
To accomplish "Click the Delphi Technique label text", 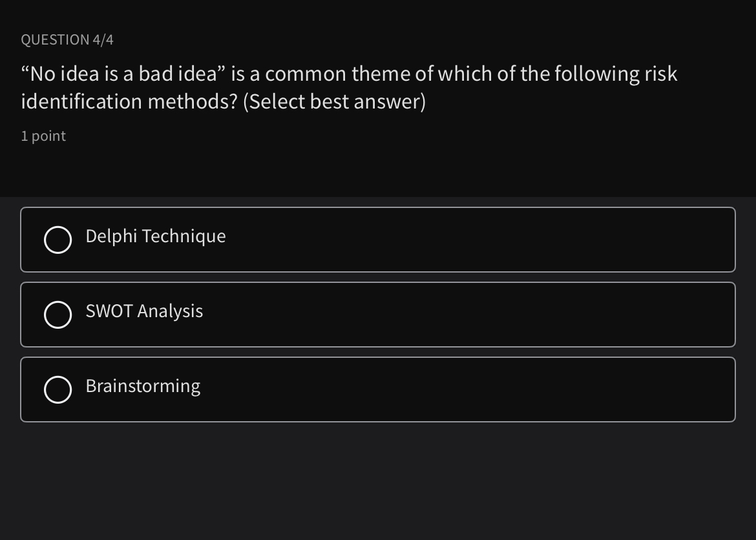I will [x=155, y=236].
